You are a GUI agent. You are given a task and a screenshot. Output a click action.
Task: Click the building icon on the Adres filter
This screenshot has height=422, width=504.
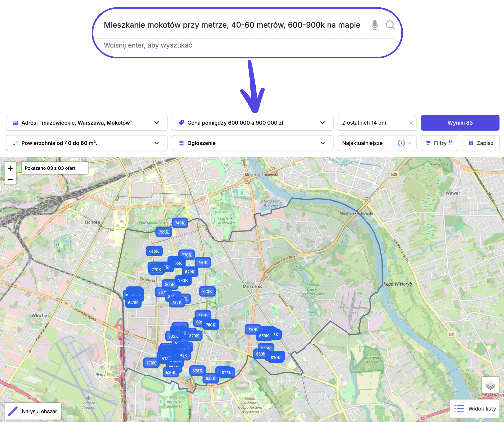(x=15, y=123)
